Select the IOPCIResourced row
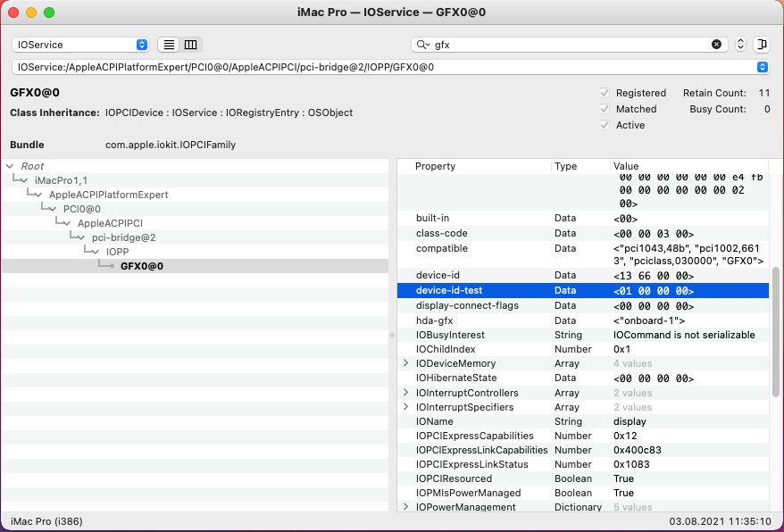Viewport: 784px width, 532px height. click(583, 478)
